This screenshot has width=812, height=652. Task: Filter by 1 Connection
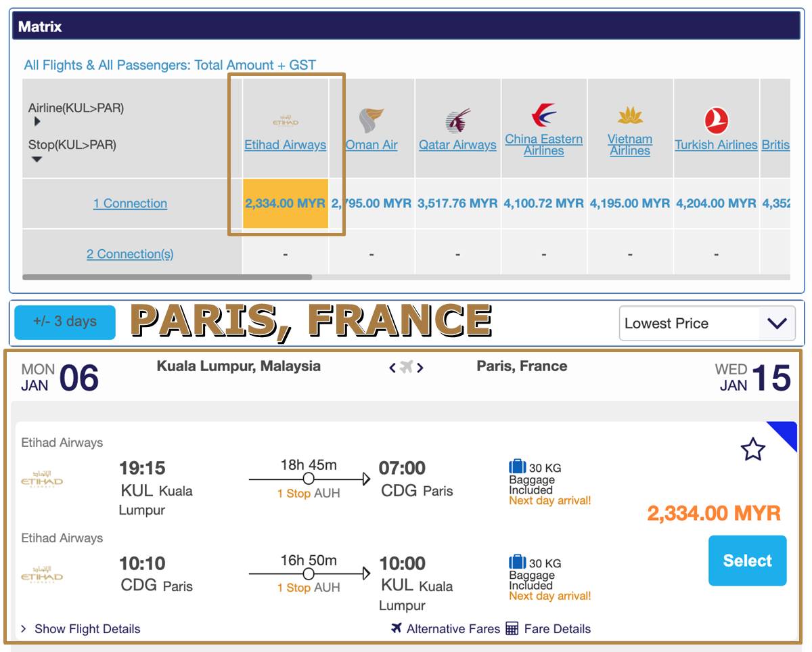click(x=130, y=203)
